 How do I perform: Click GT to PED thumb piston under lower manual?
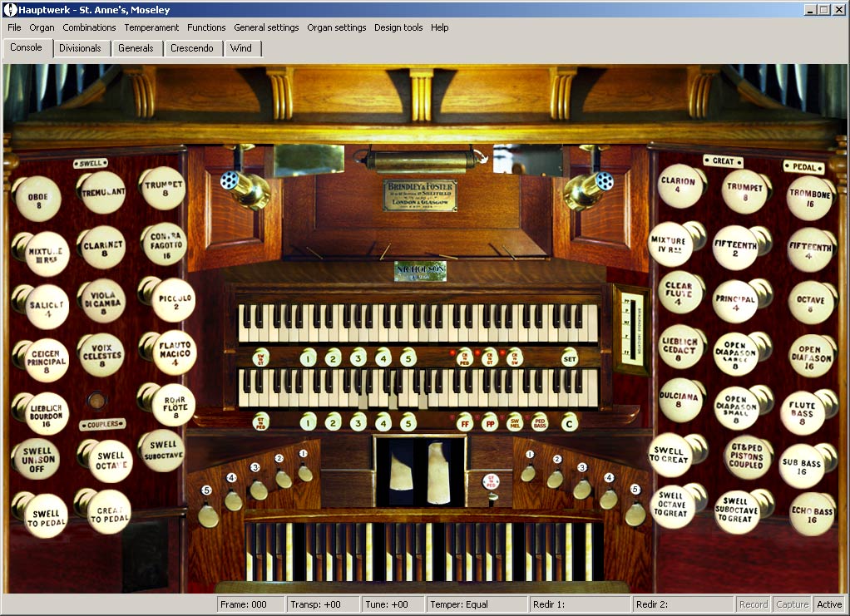click(261, 422)
